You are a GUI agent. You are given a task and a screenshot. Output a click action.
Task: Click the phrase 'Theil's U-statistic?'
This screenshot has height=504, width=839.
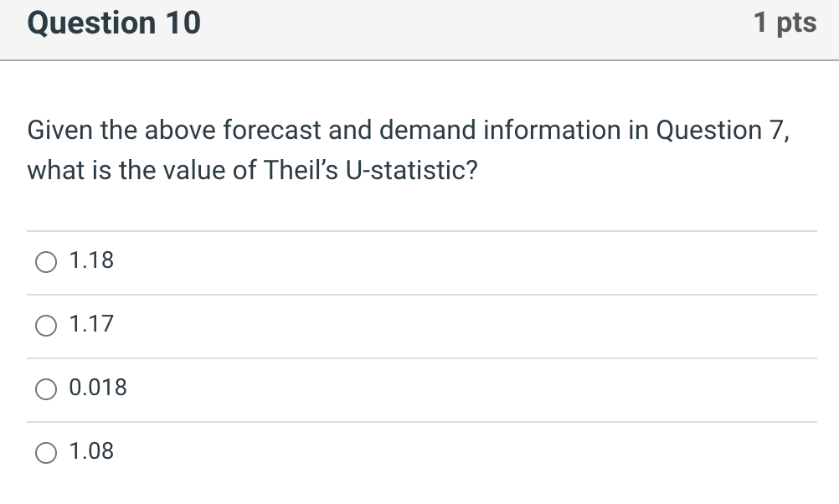(371, 171)
